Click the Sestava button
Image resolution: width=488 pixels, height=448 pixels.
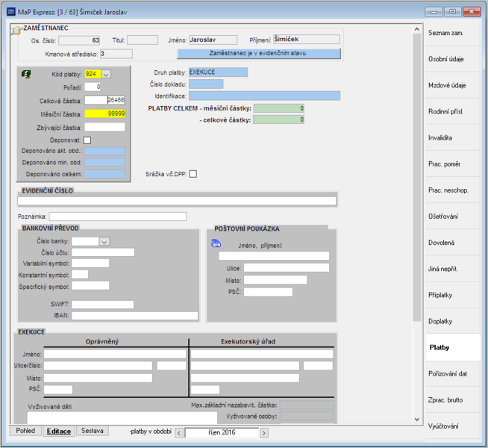point(92,431)
